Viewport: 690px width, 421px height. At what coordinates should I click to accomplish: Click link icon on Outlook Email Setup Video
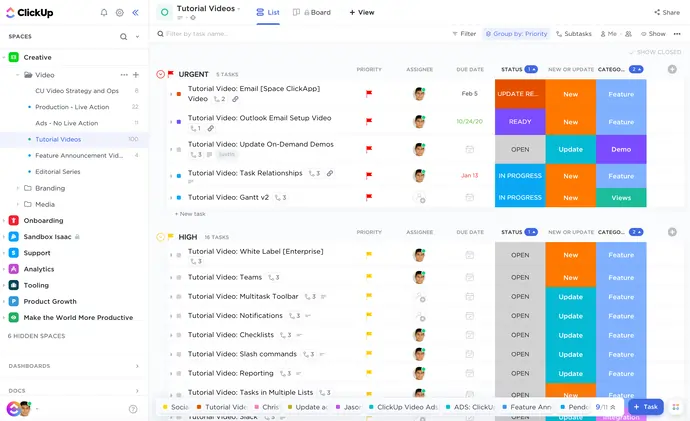point(211,128)
